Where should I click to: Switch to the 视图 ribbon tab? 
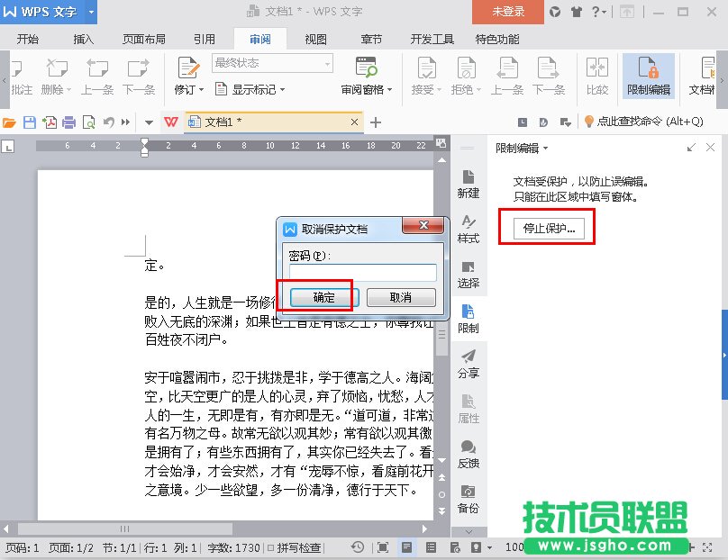pyautogui.click(x=315, y=40)
